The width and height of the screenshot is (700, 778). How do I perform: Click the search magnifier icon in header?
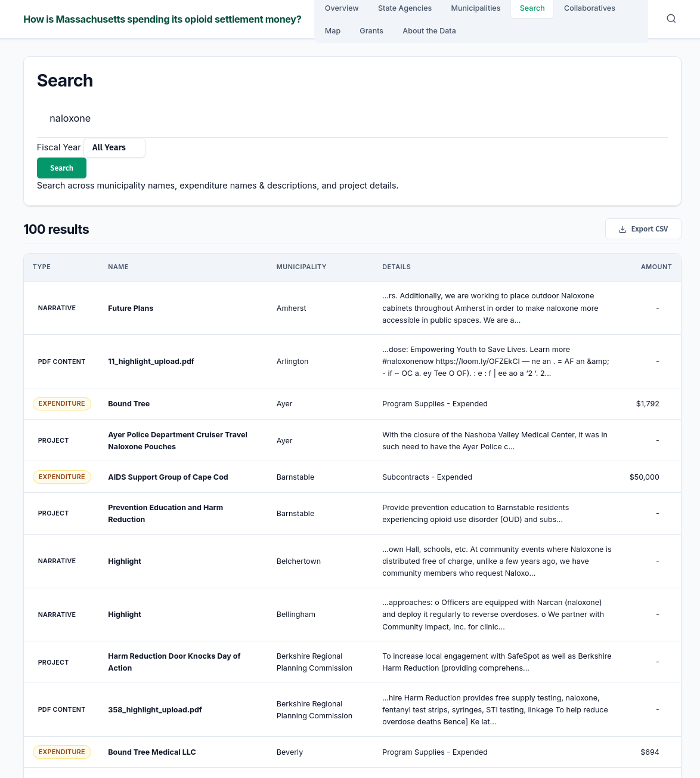tap(671, 18)
